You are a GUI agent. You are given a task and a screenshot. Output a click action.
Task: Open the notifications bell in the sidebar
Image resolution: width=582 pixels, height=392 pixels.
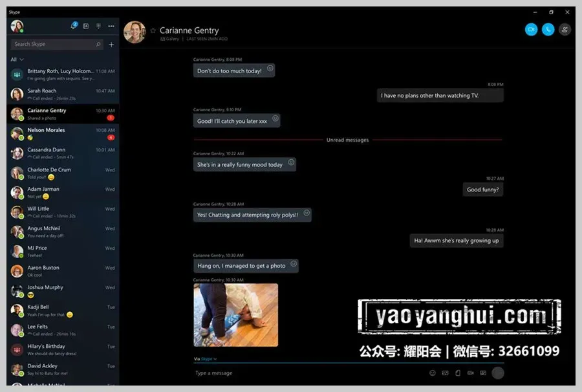[74, 26]
